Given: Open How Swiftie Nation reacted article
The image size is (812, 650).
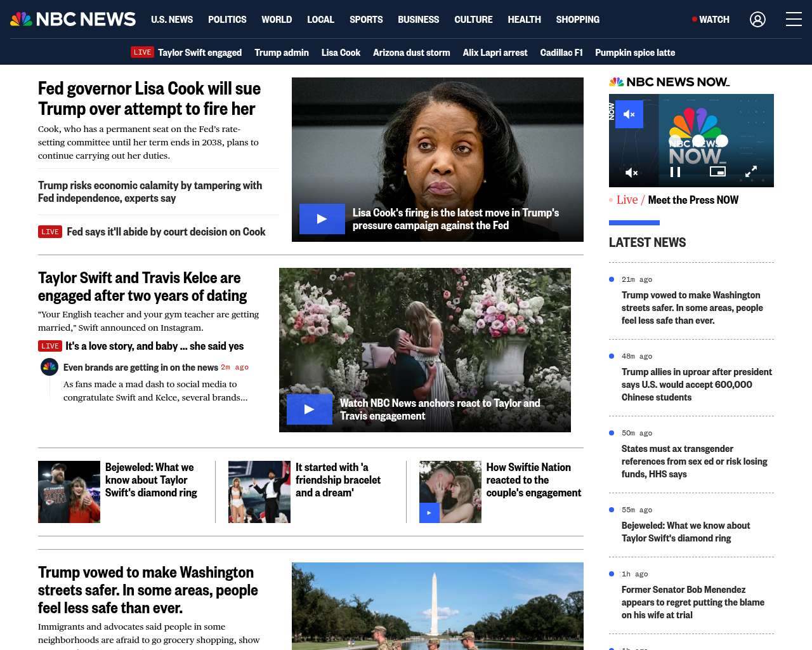Looking at the screenshot, I should 534,480.
